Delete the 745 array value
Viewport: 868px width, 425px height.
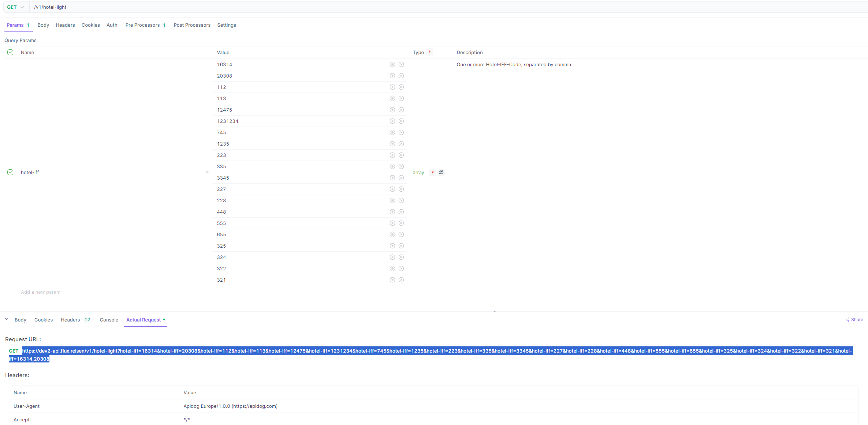point(401,132)
